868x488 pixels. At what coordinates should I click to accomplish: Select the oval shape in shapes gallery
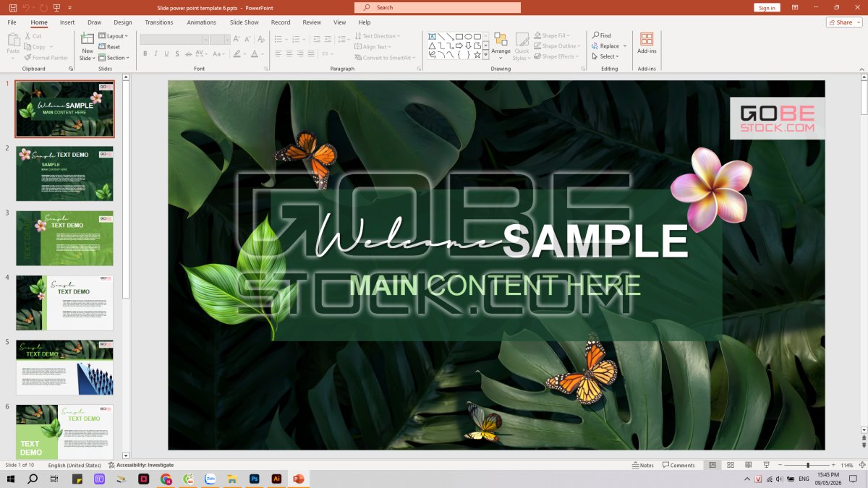click(x=468, y=36)
